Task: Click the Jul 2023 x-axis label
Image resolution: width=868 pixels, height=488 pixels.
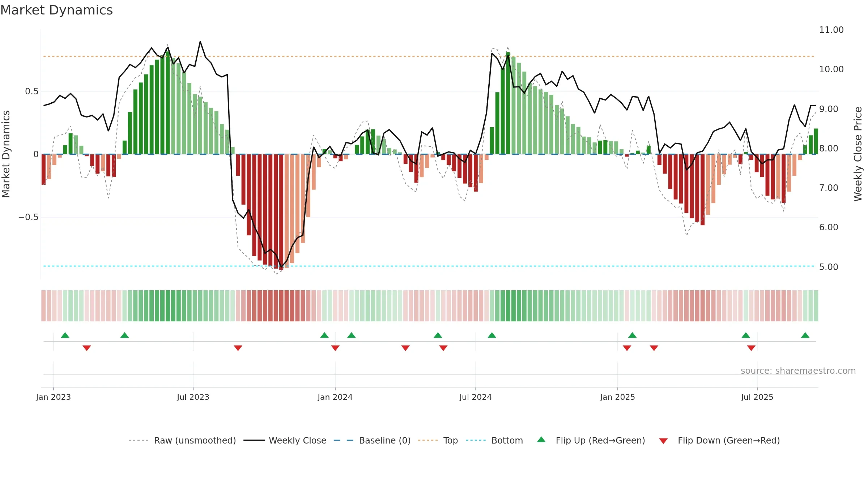Action: 193,397
